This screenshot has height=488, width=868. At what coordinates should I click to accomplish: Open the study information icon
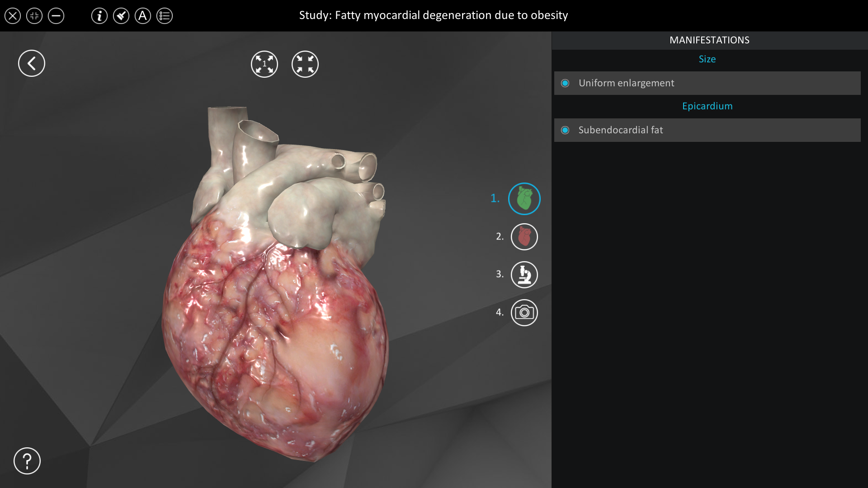(x=99, y=16)
